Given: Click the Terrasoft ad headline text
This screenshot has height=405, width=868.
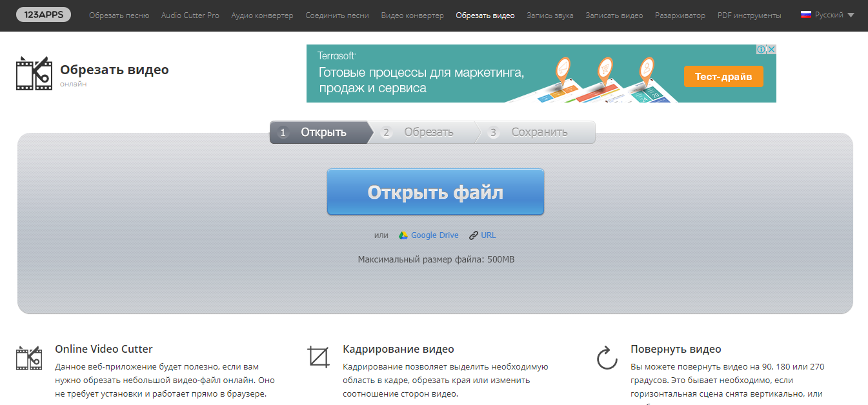Looking at the screenshot, I should tap(420, 81).
